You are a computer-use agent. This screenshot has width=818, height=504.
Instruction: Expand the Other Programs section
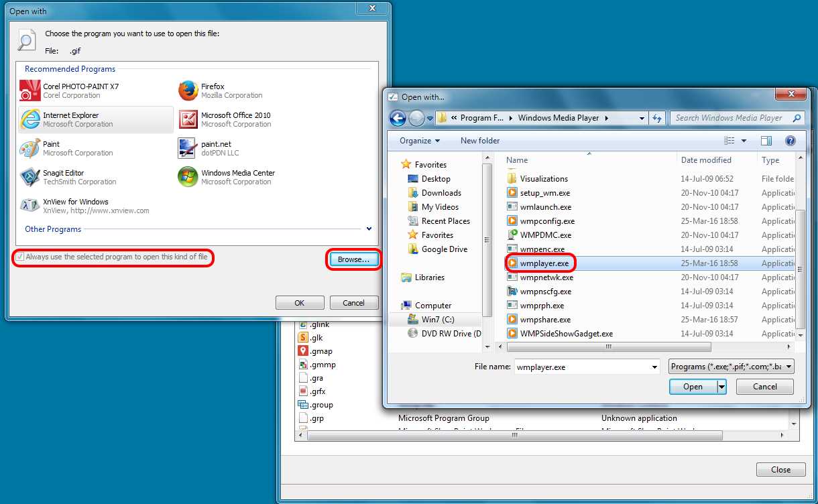pyautogui.click(x=369, y=229)
